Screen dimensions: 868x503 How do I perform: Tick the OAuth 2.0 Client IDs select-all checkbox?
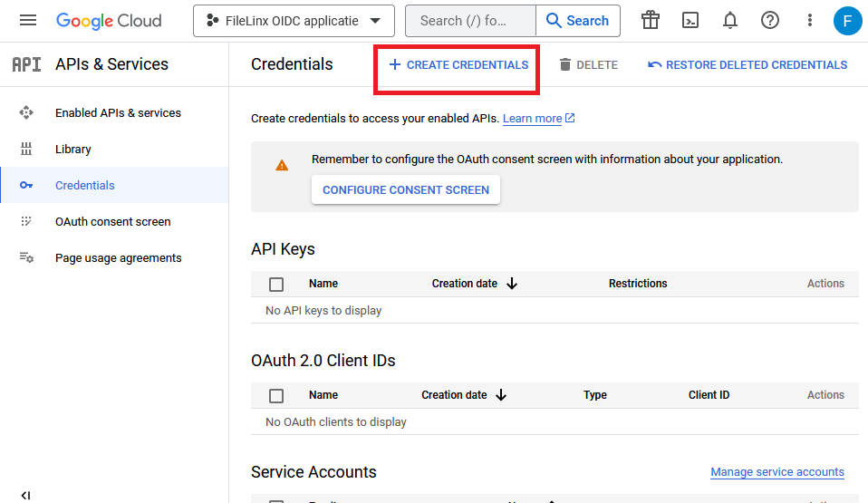tap(276, 395)
